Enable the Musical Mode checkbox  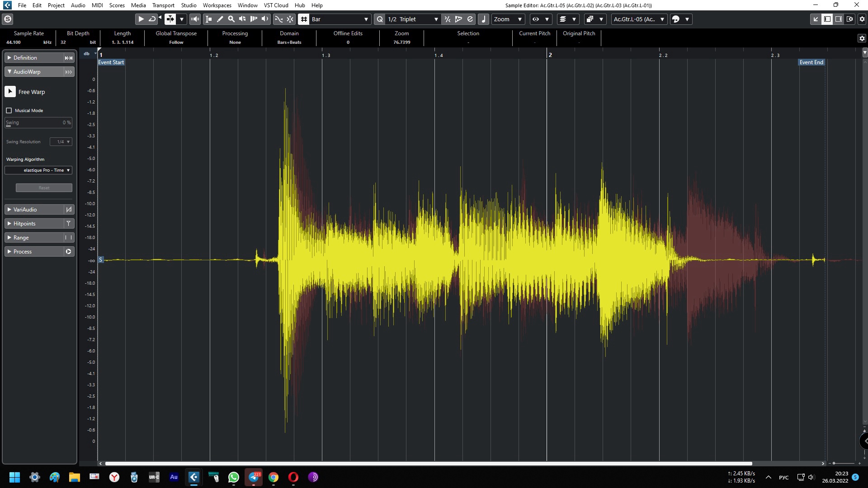9,110
